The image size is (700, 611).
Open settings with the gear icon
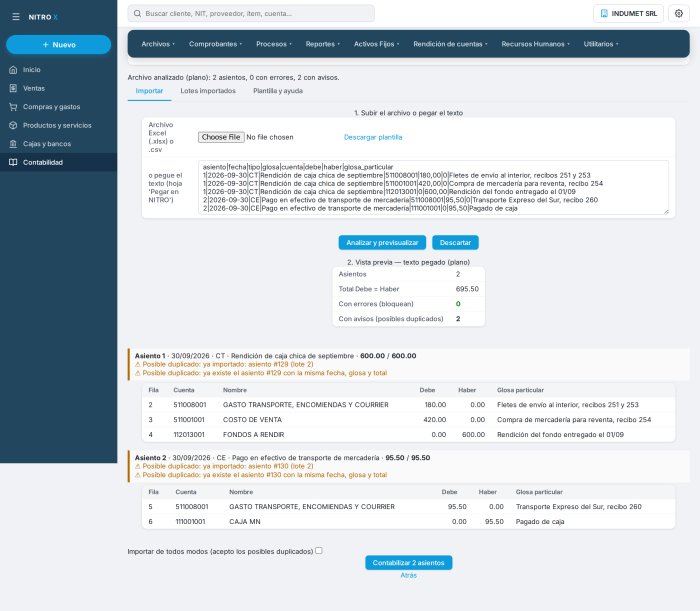pyautogui.click(x=679, y=13)
